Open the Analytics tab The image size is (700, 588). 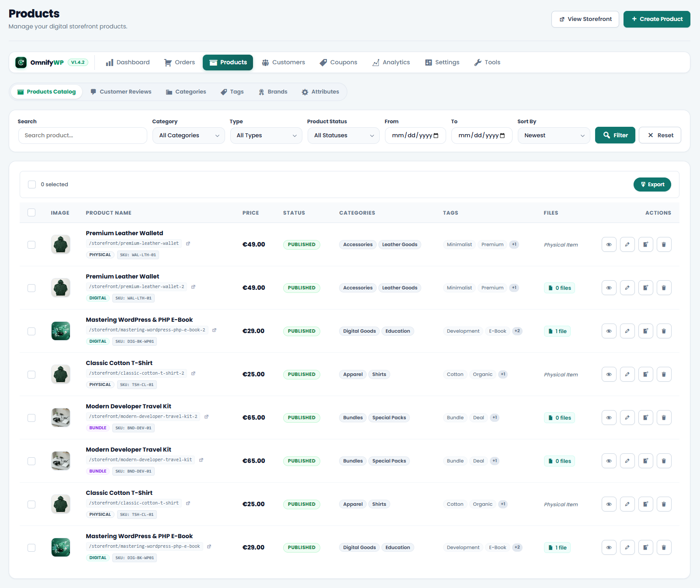391,63
